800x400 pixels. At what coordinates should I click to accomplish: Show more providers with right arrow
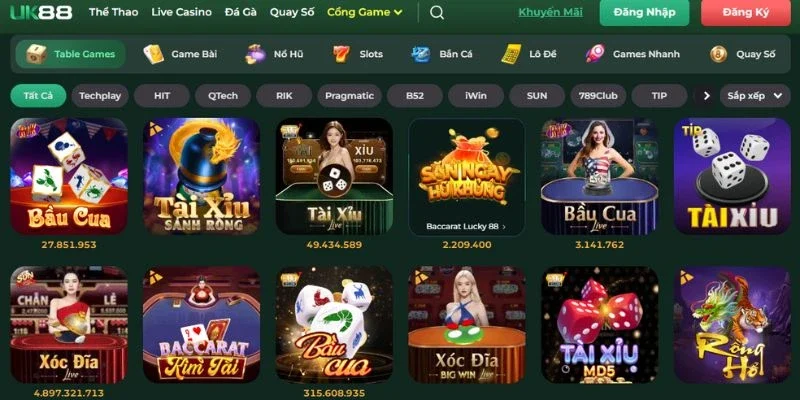pos(706,95)
